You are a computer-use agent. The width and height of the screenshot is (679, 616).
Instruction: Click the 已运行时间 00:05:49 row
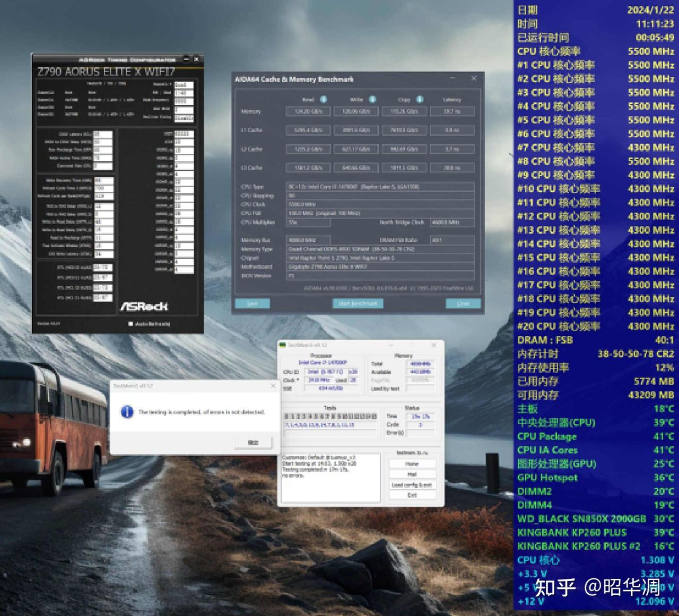pyautogui.click(x=596, y=37)
